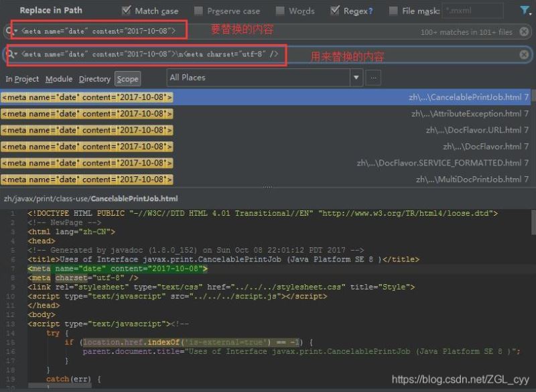Click the link rel="stylesheet" line
The image size is (536, 392).
221,287
